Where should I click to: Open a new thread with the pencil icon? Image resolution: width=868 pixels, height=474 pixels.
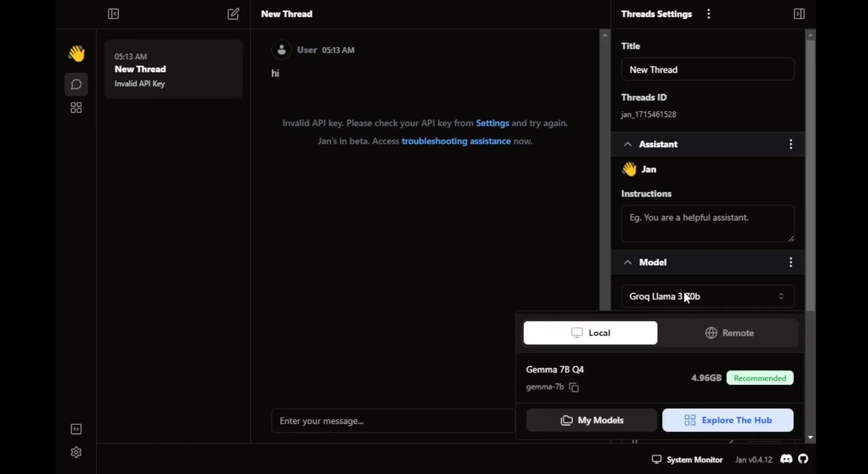point(234,14)
